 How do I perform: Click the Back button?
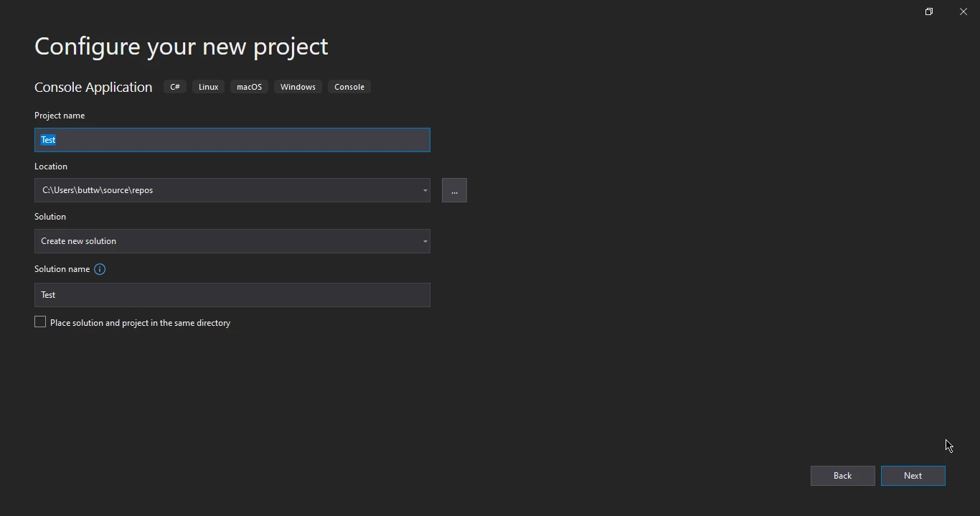[x=842, y=476]
